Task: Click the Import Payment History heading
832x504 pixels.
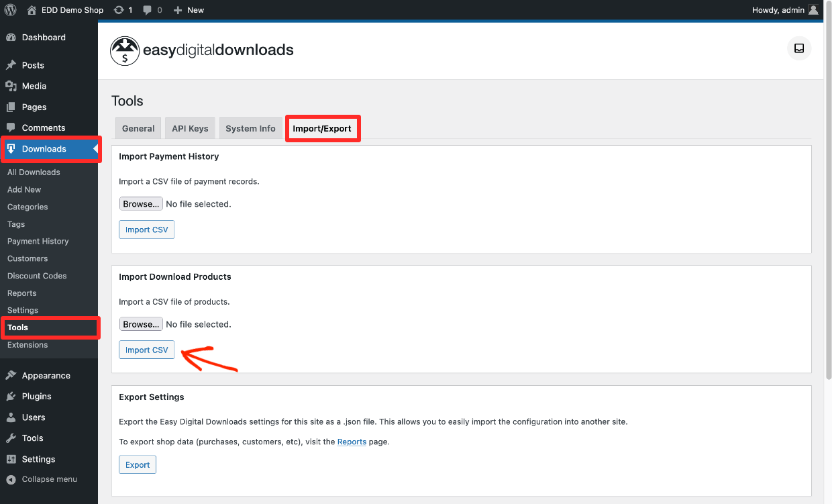Action: click(169, 156)
